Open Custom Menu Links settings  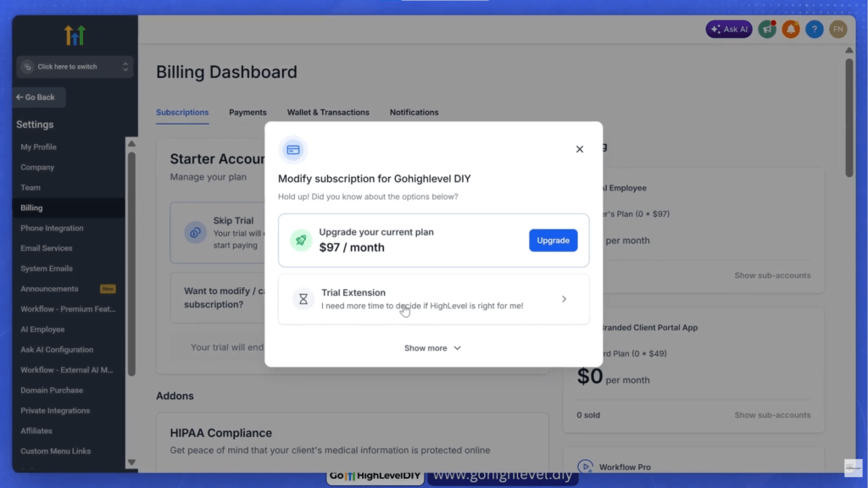click(56, 451)
